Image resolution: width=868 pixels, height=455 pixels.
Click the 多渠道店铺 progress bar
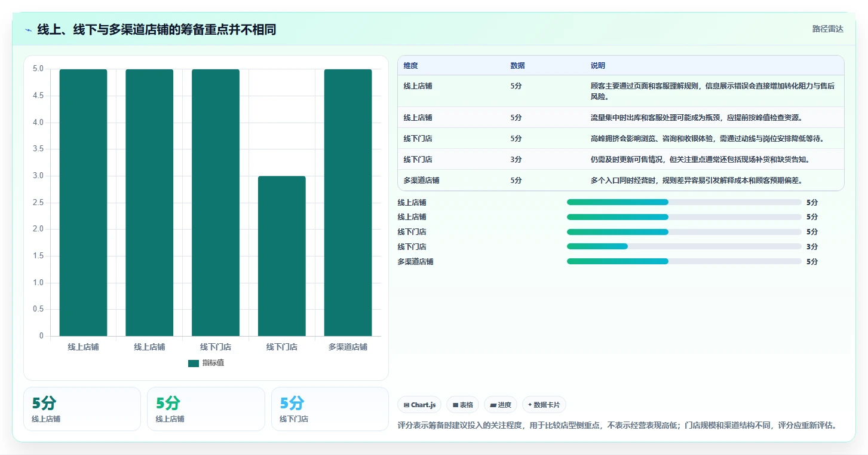(684, 261)
